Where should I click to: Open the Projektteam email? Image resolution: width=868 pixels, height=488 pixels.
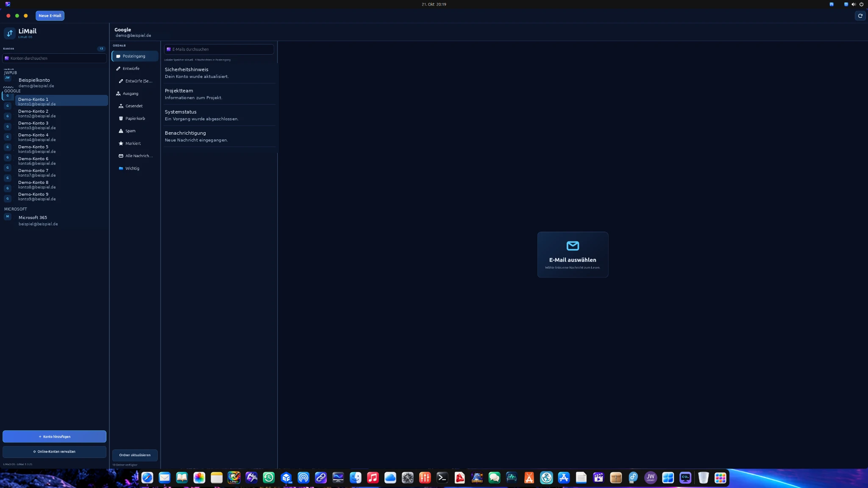220,94
